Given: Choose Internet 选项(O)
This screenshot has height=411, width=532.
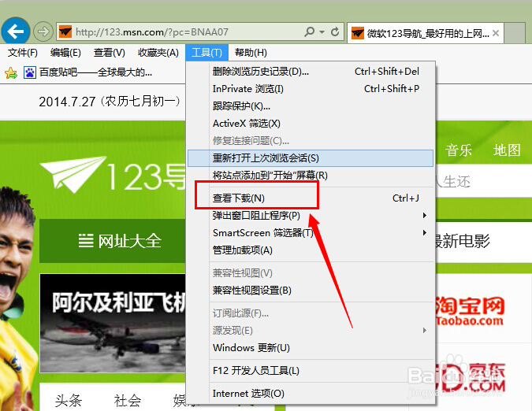Looking at the screenshot, I should [x=311, y=394].
